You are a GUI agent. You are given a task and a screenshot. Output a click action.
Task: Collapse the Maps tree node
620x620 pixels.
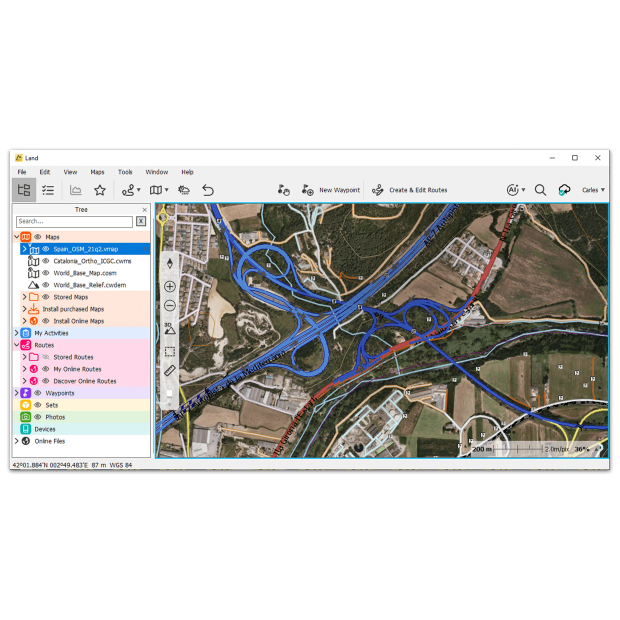click(x=17, y=237)
